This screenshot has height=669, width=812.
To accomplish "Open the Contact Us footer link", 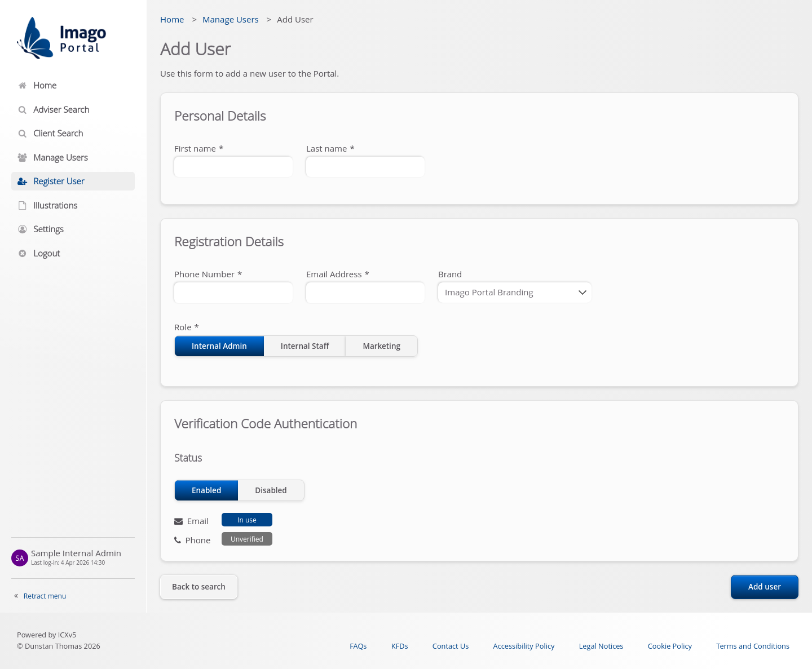I will (451, 646).
